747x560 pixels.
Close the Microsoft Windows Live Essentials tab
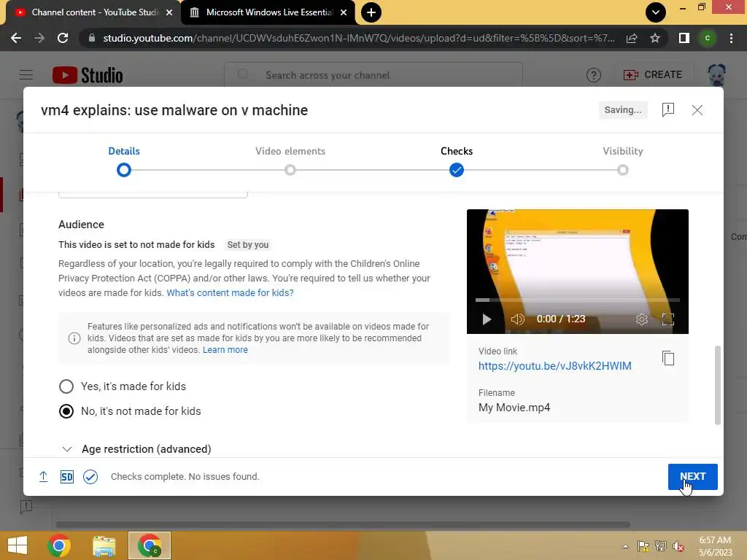click(344, 12)
